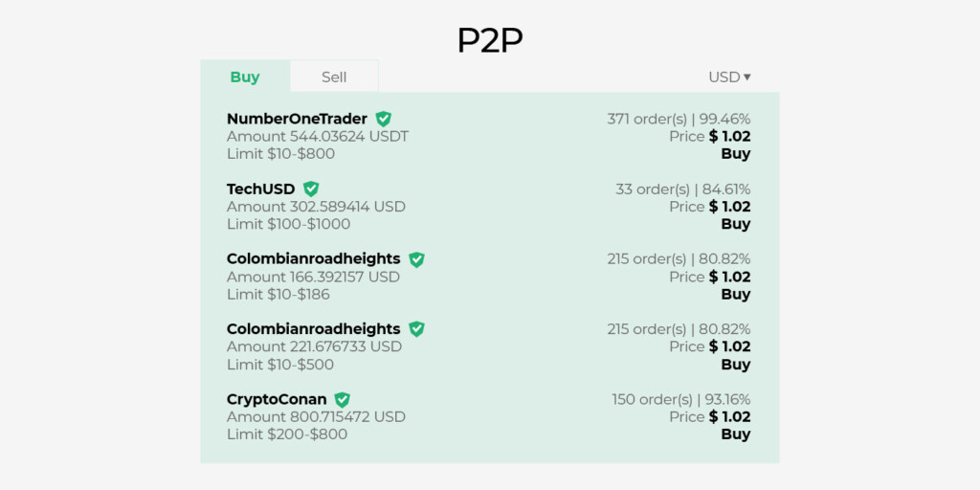
Task: Click CryptoConan's verified shield badge
Action: pyautogui.click(x=342, y=399)
